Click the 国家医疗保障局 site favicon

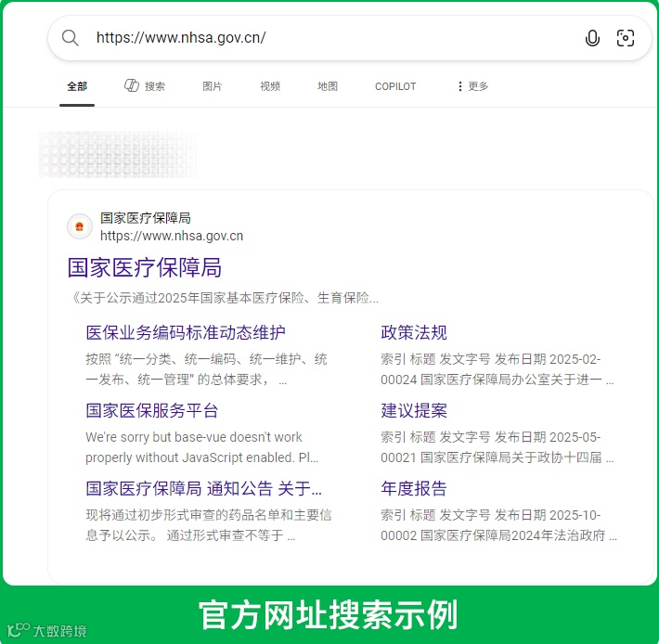click(x=80, y=226)
